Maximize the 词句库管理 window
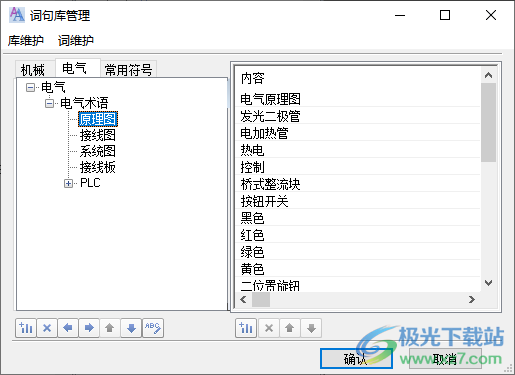Viewport: 515px width, 375px height. point(445,15)
